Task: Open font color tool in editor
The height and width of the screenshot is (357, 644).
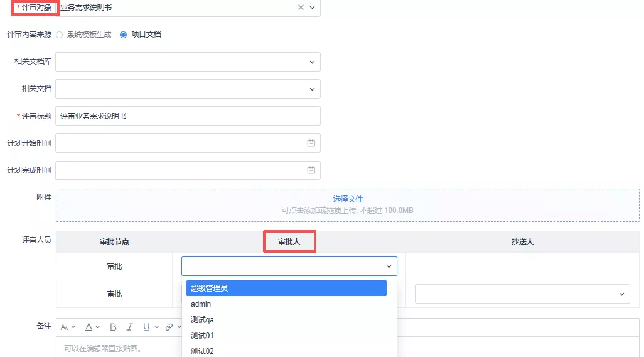Action: [92, 327]
